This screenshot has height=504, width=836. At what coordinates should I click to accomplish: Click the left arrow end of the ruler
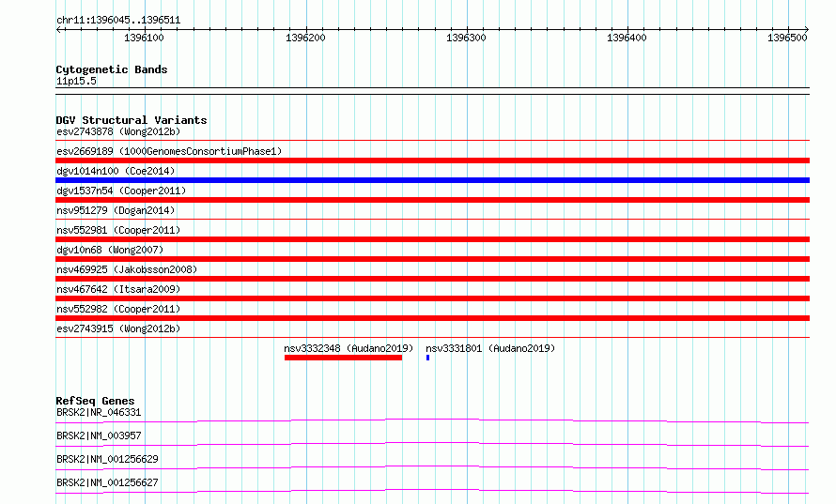pyautogui.click(x=58, y=29)
